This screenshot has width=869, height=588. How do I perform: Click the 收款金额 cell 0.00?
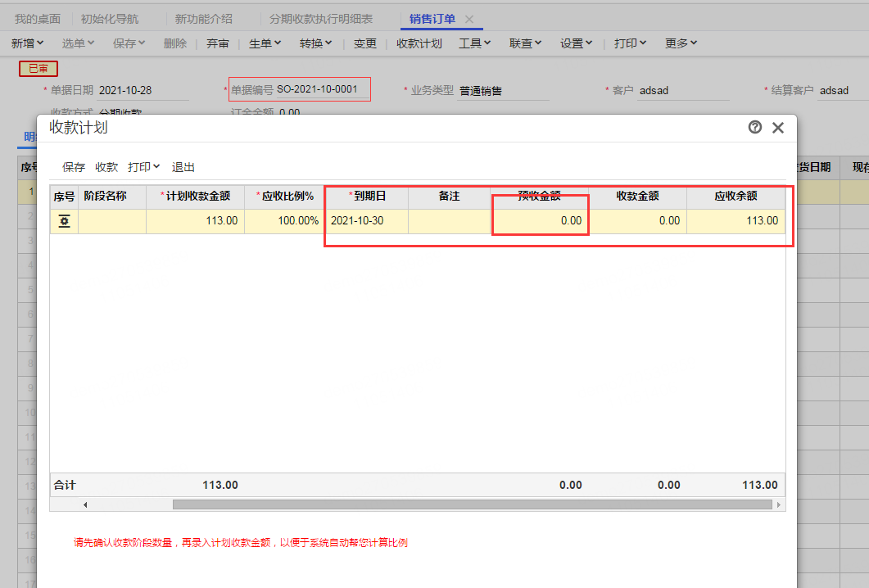pos(638,221)
